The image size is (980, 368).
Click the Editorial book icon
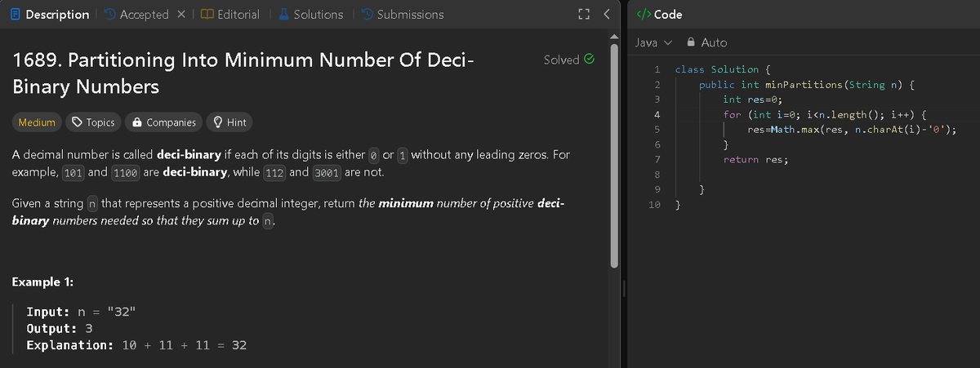207,14
